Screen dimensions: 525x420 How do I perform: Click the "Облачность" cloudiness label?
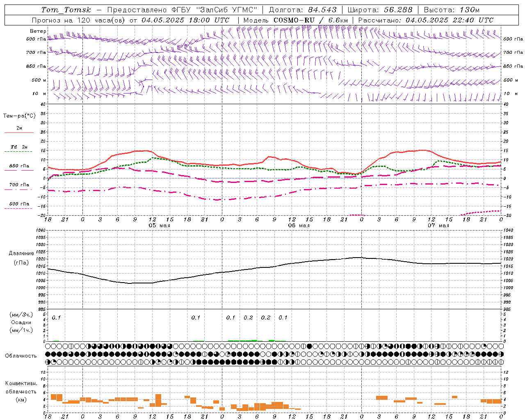21,356
